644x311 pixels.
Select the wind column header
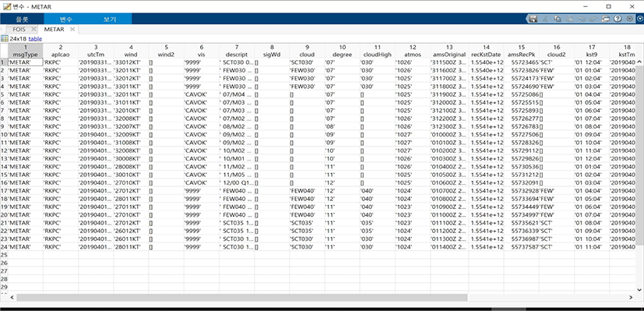pyautogui.click(x=131, y=51)
